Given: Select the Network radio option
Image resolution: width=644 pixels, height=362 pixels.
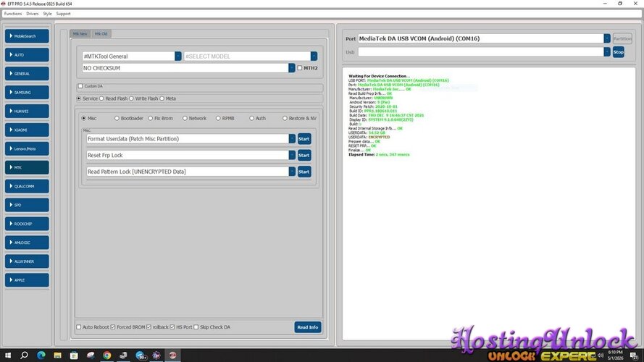Looking at the screenshot, I should [185, 118].
